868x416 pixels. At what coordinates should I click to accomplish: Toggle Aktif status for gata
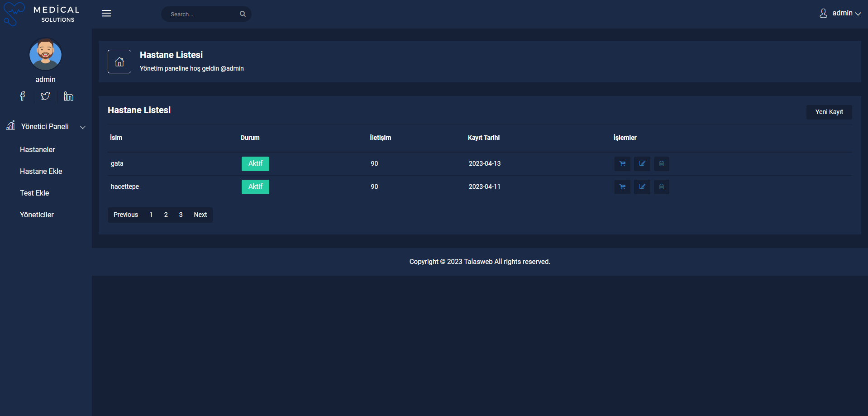[255, 164]
